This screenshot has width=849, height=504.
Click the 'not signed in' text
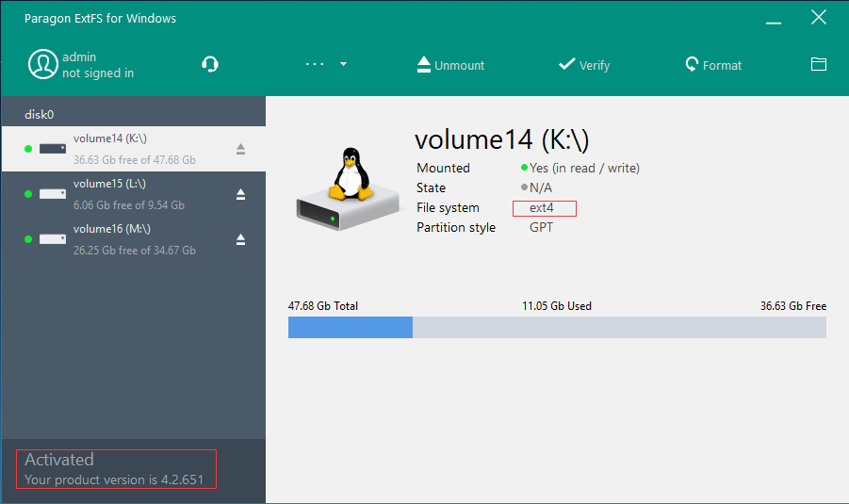[x=98, y=73]
